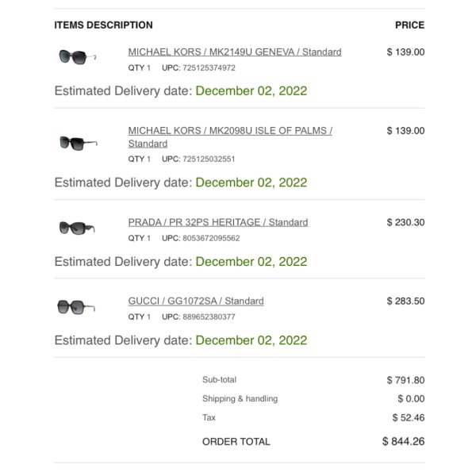The image size is (476, 476).
Task: Click the Items Description header
Action: click(x=103, y=25)
